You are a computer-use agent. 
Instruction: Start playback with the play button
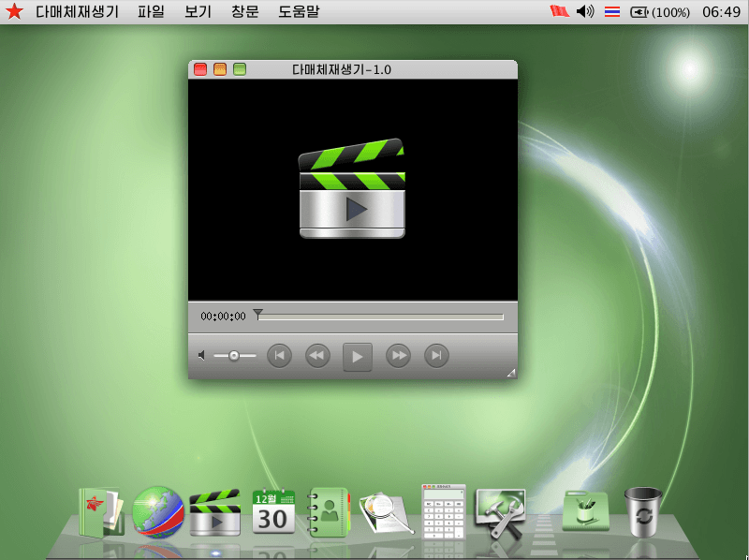point(358,357)
